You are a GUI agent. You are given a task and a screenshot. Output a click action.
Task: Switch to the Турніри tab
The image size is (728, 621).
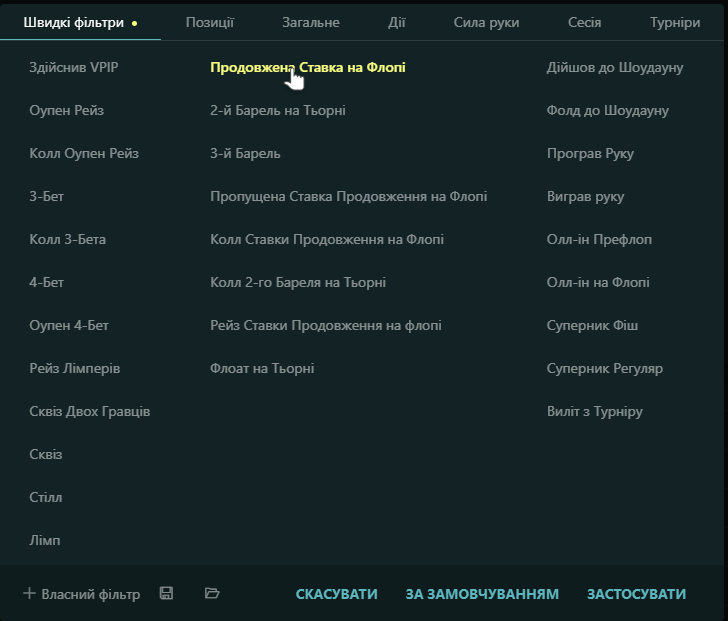coord(675,22)
